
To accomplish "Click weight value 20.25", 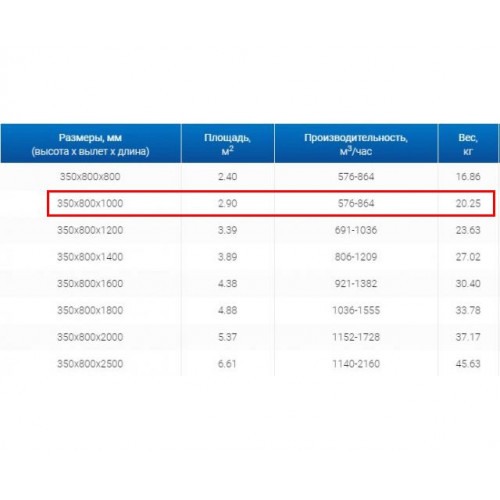I will pos(468,203).
